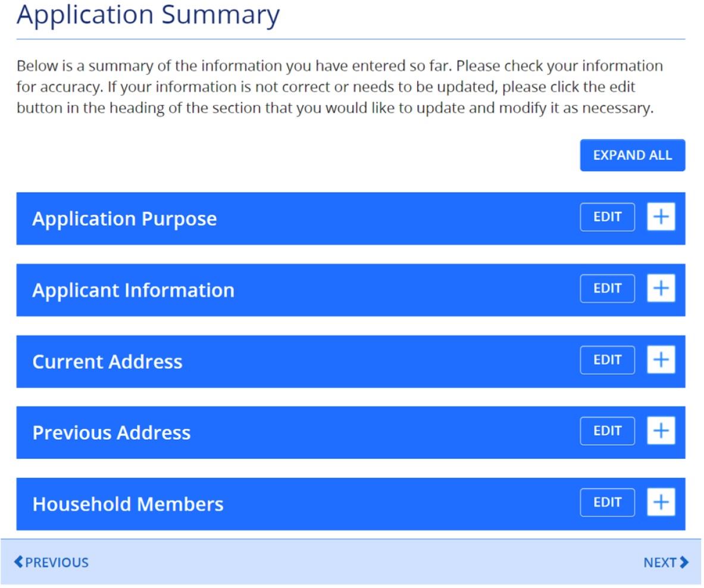Select the Applicant Information header title
Screen dimensions: 704x588
(133, 290)
